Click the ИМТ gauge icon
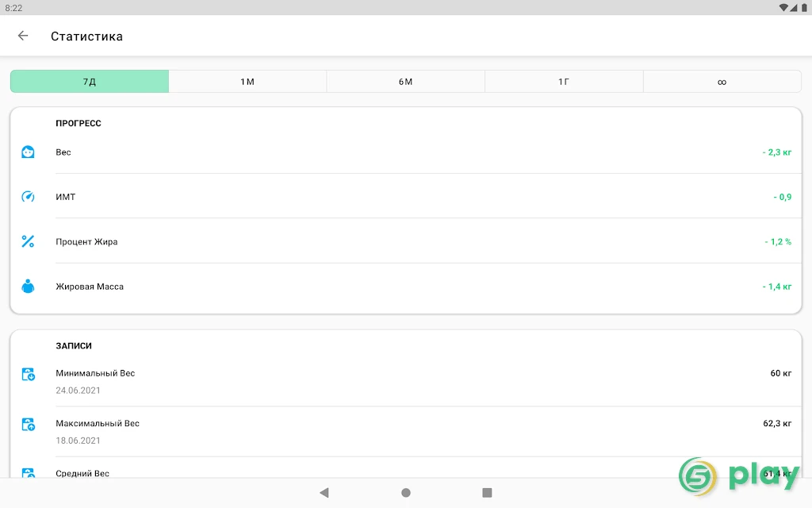812x508 pixels. coord(28,197)
